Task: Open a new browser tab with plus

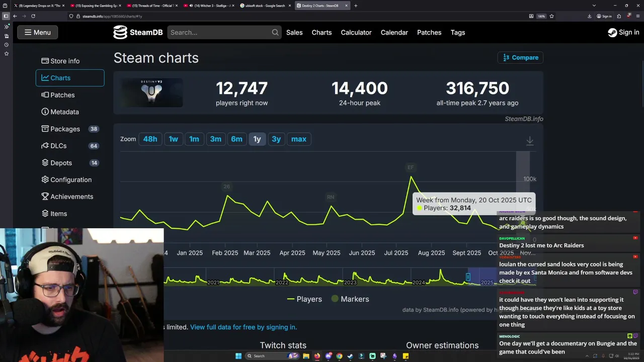Action: coord(356,6)
